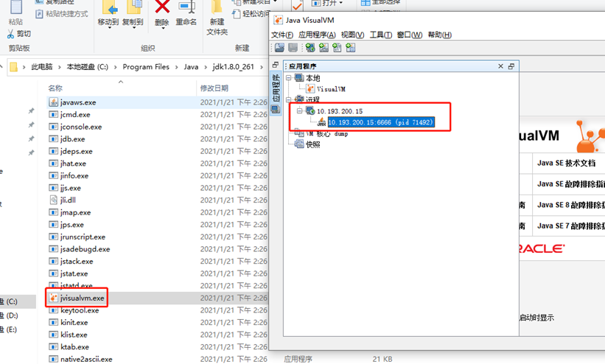Click the 复制到 folder icon in Explorer
The image size is (605, 364).
[134, 7]
